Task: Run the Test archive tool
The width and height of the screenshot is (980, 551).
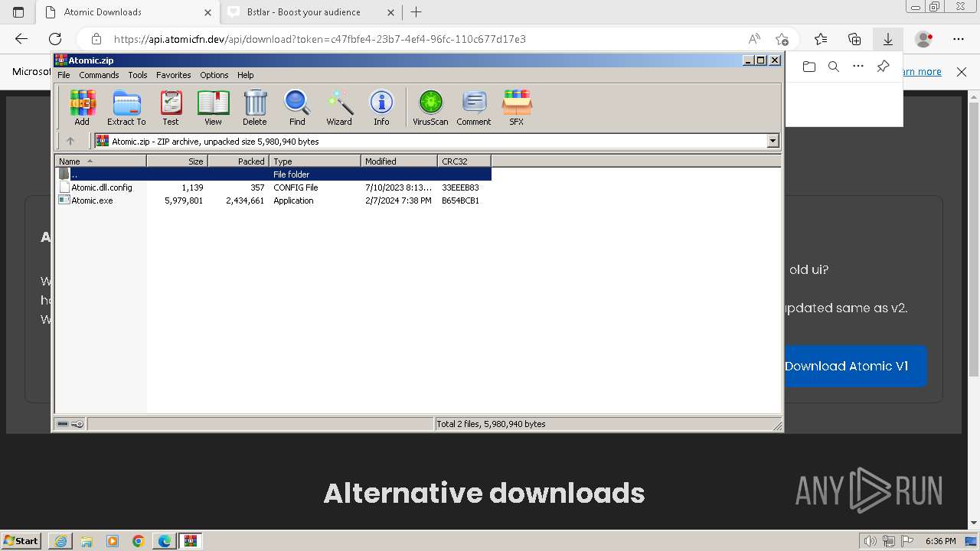Action: point(171,107)
